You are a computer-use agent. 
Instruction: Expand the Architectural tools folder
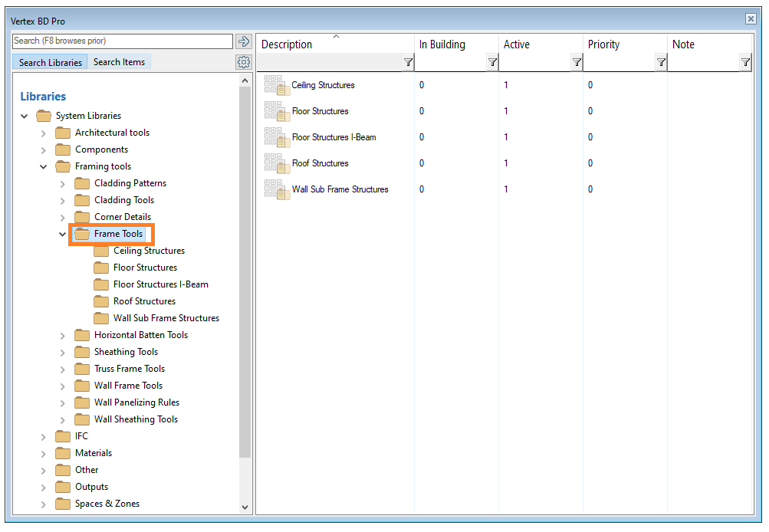pyautogui.click(x=44, y=133)
